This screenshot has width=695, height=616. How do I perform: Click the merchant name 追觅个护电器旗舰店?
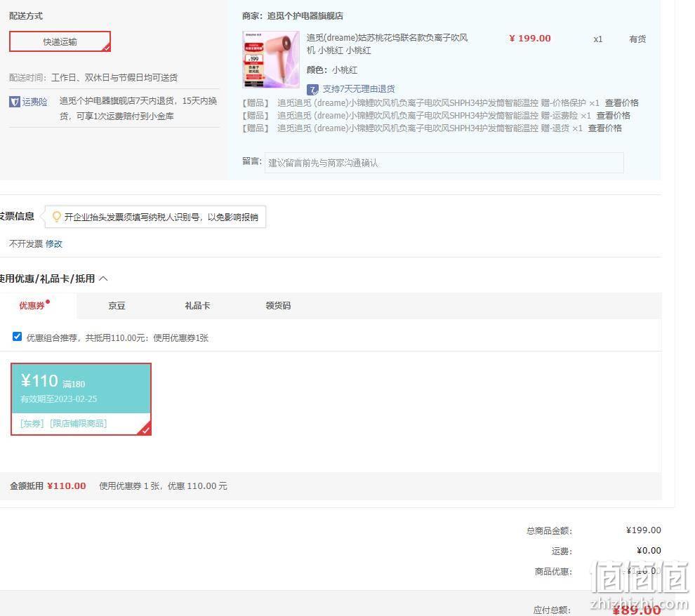tap(305, 16)
